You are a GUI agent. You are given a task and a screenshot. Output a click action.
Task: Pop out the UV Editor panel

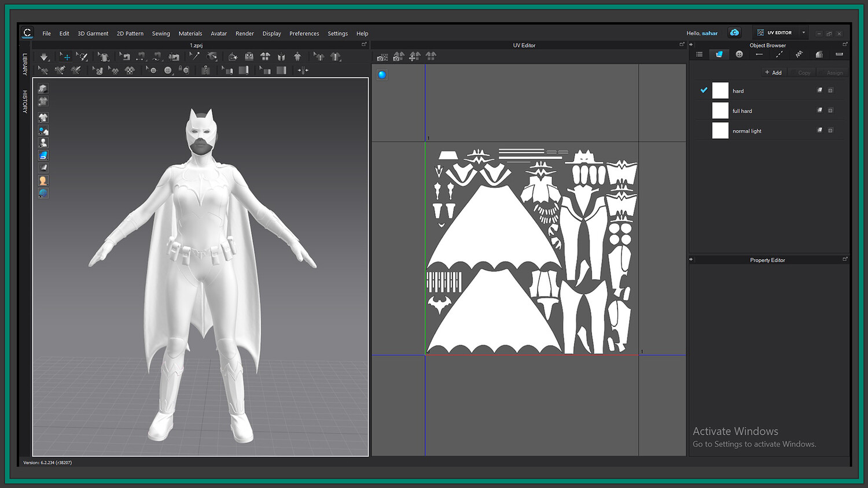click(x=682, y=45)
